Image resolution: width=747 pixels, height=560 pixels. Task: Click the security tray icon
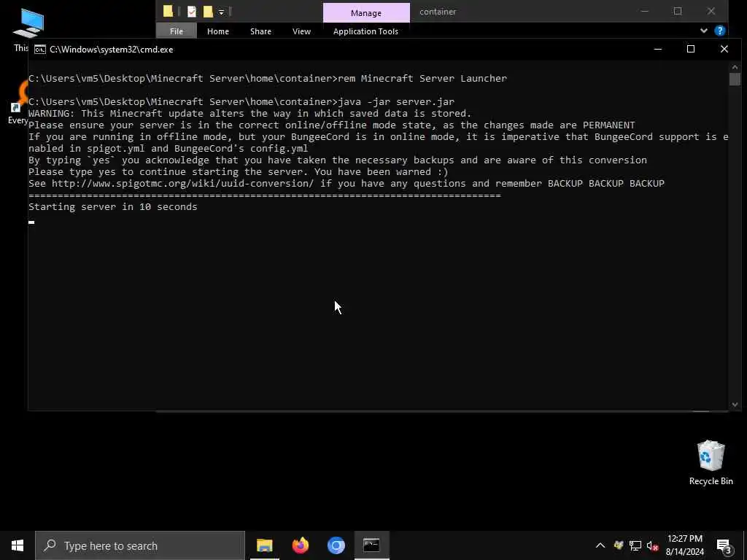click(619, 545)
